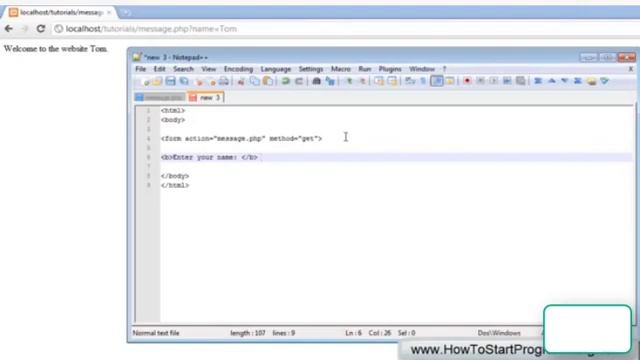This screenshot has width=640, height=360.
Task: Click the Cut scissors icon
Action: click(x=241, y=82)
